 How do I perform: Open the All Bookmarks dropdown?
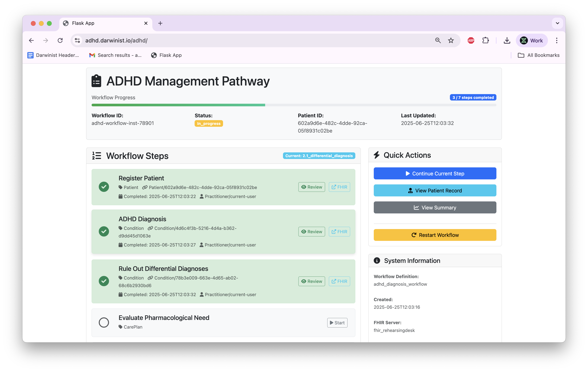(x=539, y=55)
